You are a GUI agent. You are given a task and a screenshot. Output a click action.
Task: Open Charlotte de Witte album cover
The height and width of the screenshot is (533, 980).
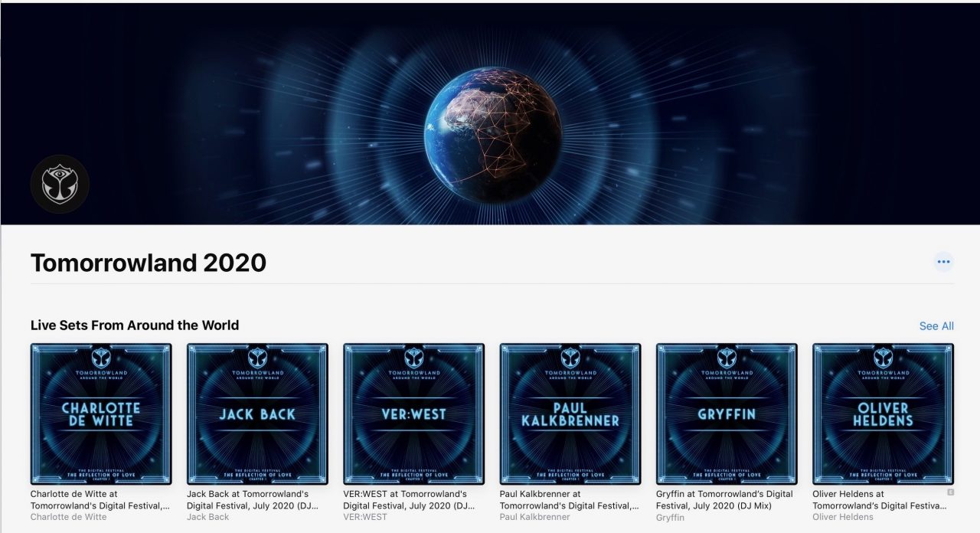(101, 414)
